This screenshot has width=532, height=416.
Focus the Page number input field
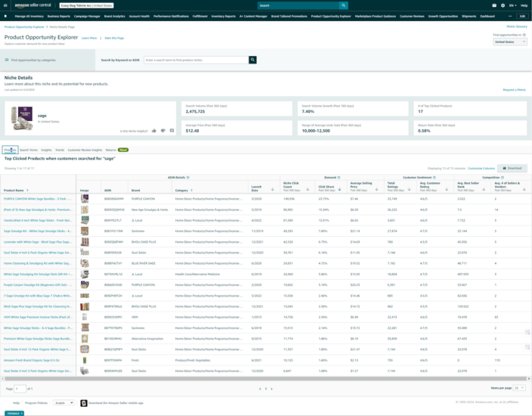(20, 389)
